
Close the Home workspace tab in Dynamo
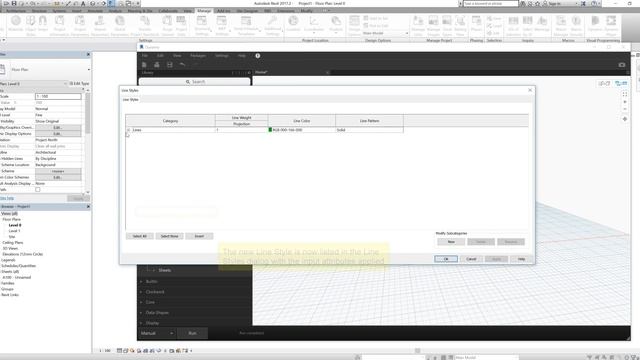click(x=327, y=72)
